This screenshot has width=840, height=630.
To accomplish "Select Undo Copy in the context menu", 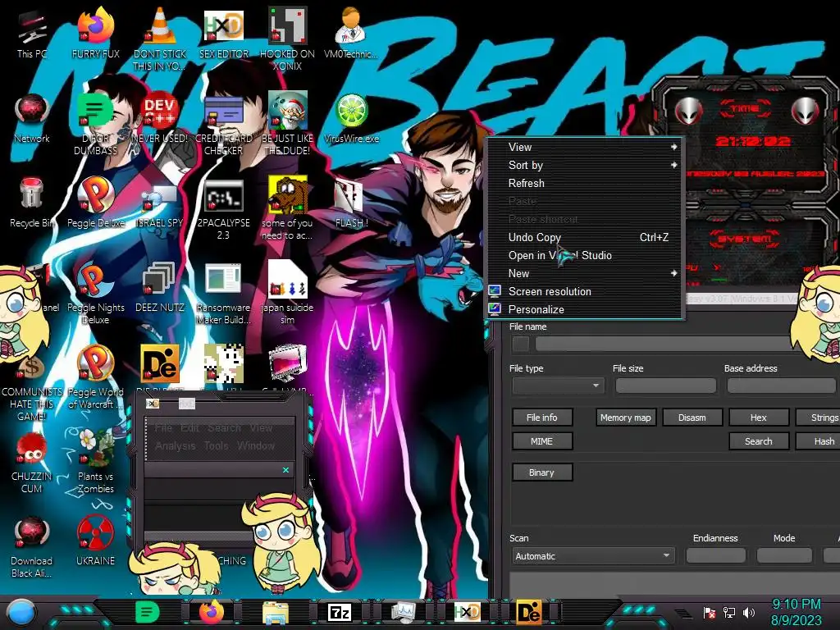I will [x=586, y=237].
